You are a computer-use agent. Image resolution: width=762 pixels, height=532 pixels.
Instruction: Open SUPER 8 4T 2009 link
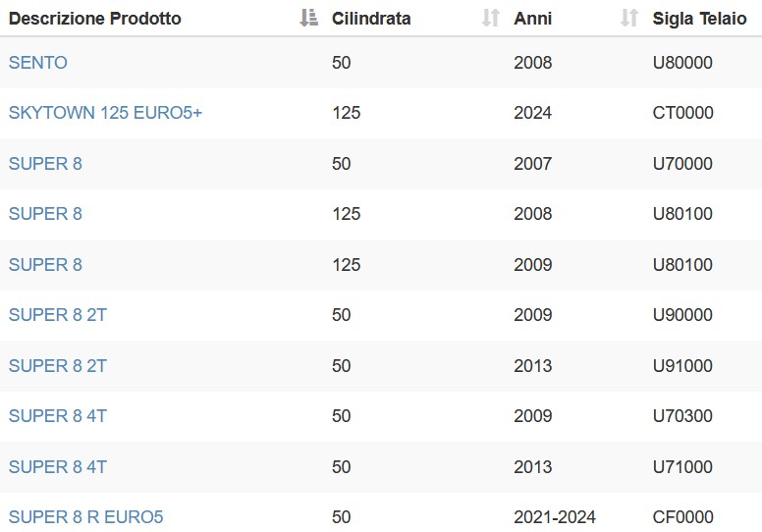click(x=57, y=416)
